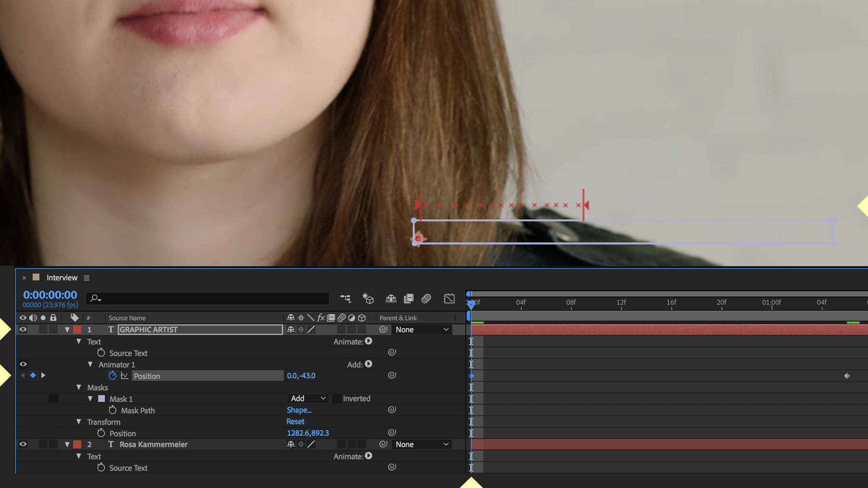Click Reset next to Transform
This screenshot has width=868, height=488.
pyautogui.click(x=295, y=421)
